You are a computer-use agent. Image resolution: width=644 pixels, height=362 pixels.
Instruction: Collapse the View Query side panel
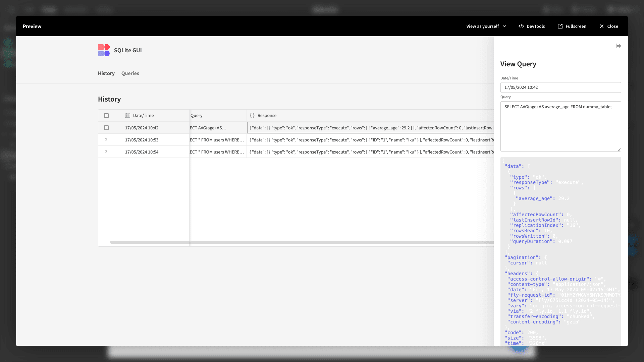618,46
